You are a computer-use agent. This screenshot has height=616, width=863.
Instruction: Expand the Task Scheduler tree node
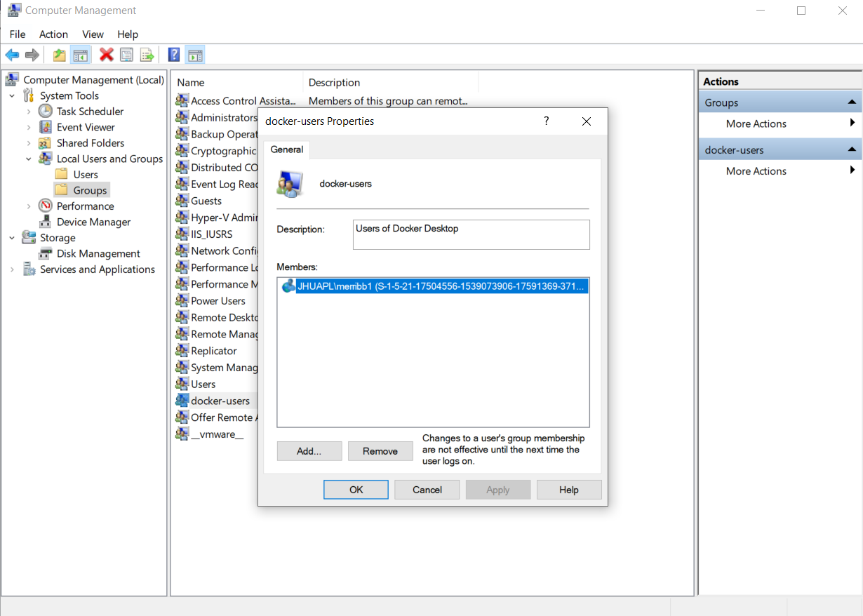click(29, 111)
